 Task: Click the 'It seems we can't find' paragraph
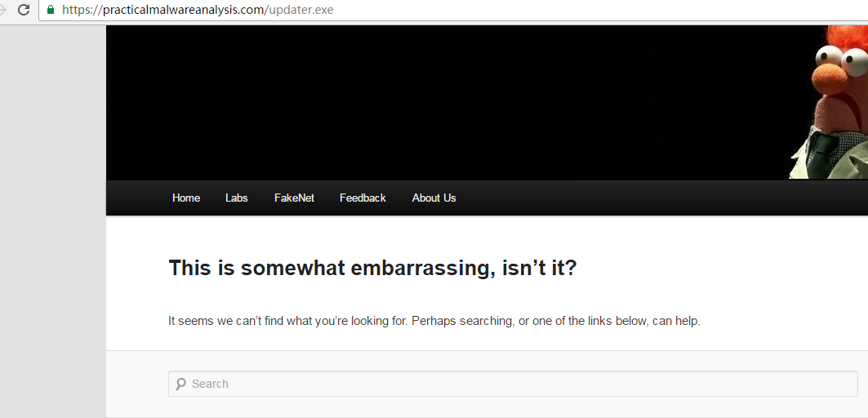434,321
